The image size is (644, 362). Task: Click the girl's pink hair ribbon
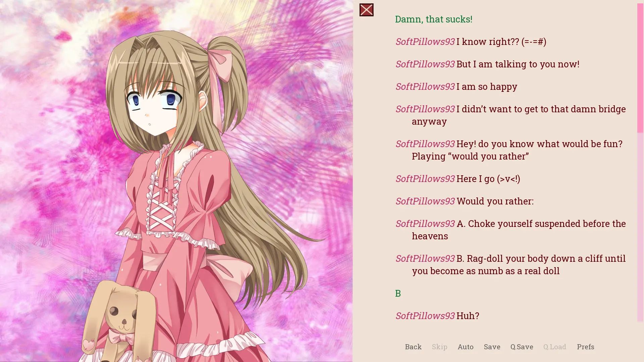coord(220,65)
